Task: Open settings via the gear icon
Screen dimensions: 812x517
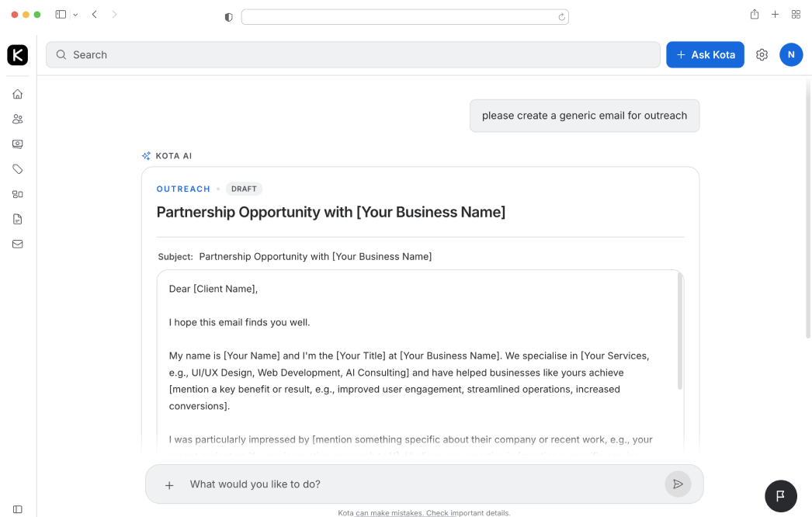Action: click(x=762, y=55)
